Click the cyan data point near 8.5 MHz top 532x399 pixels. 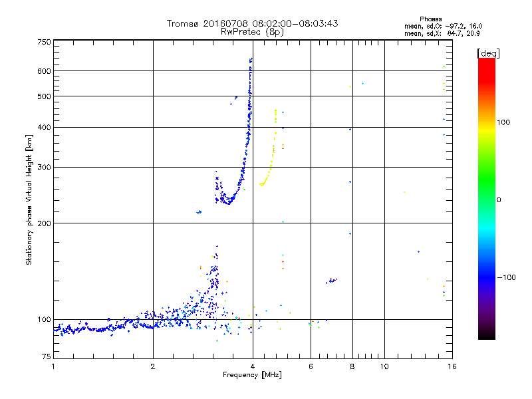(x=362, y=84)
